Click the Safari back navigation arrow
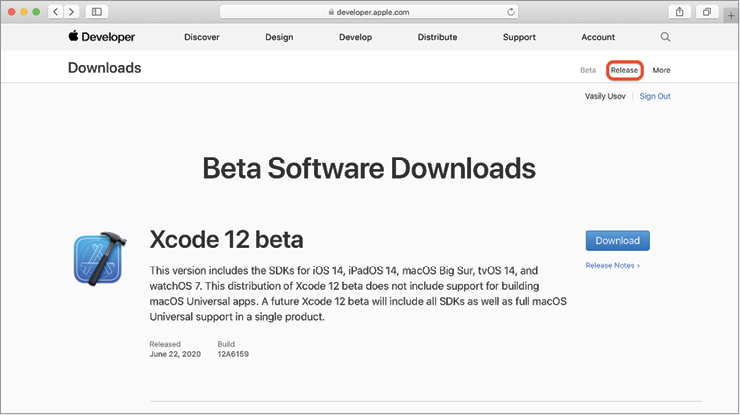This screenshot has width=740, height=415. [55, 11]
